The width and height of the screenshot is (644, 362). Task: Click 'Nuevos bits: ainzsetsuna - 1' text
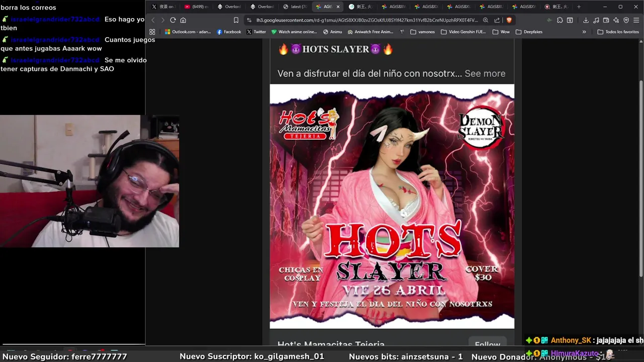click(406, 356)
